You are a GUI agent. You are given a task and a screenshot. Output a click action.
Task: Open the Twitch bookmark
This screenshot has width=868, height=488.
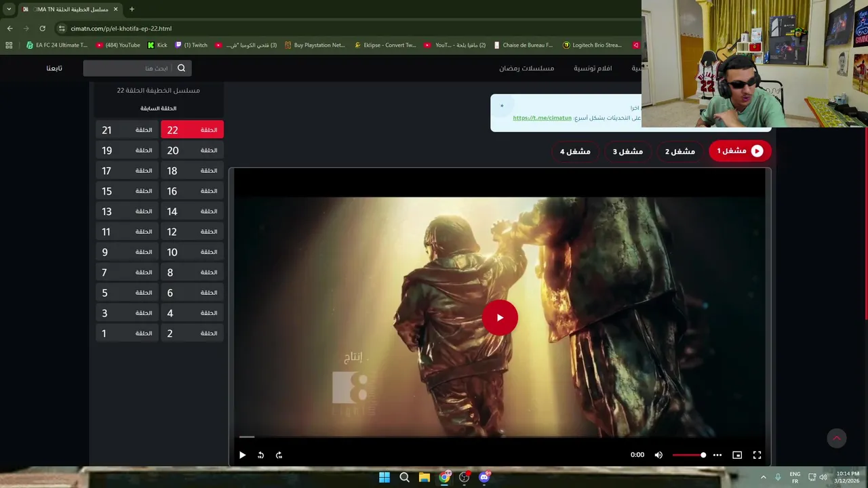tap(191, 45)
